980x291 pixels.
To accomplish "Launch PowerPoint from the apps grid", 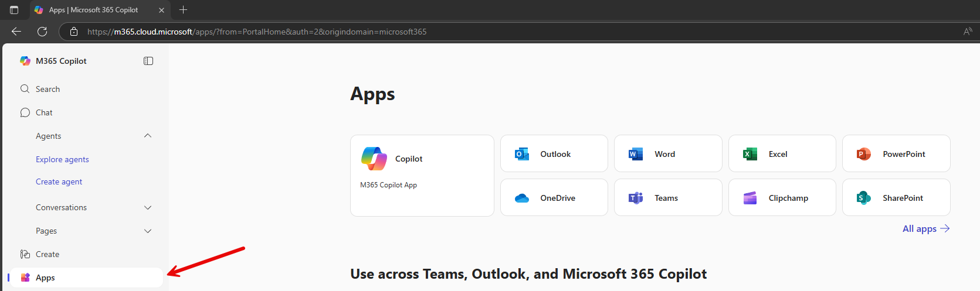I will [x=896, y=154].
